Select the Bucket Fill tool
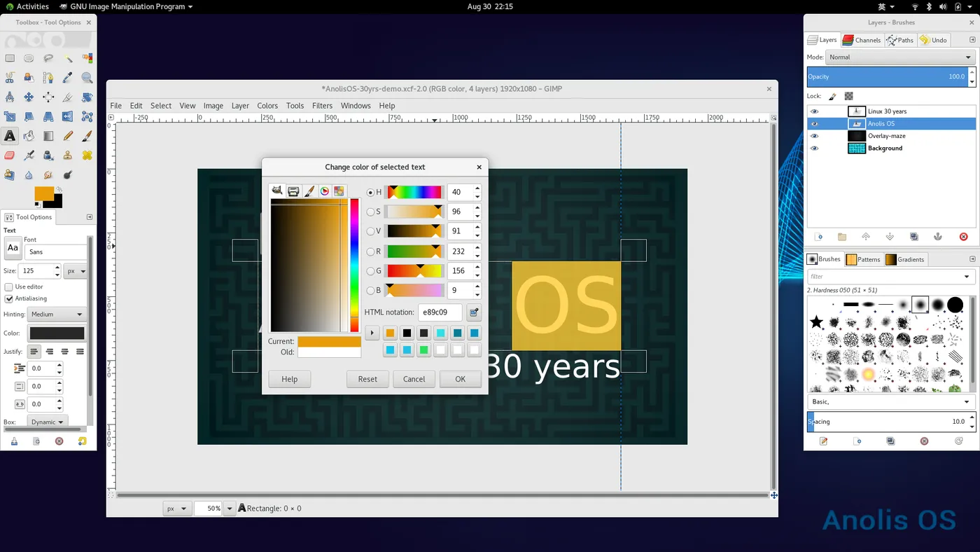The height and width of the screenshot is (552, 980). [29, 136]
